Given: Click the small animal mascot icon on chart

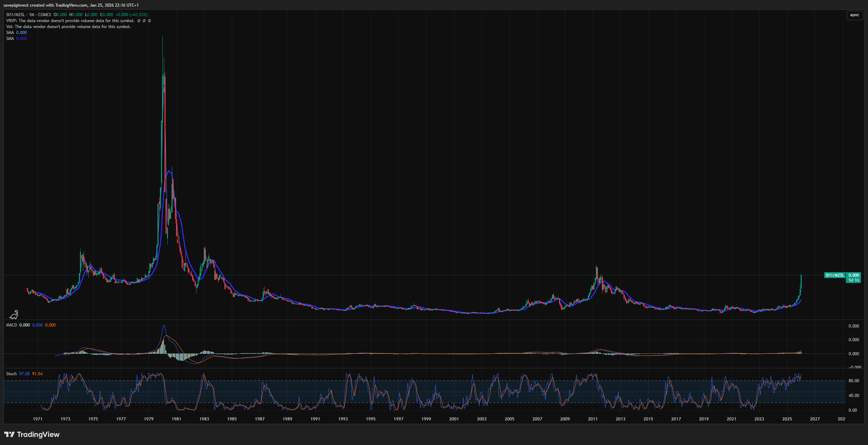Looking at the screenshot, I should (14, 314).
